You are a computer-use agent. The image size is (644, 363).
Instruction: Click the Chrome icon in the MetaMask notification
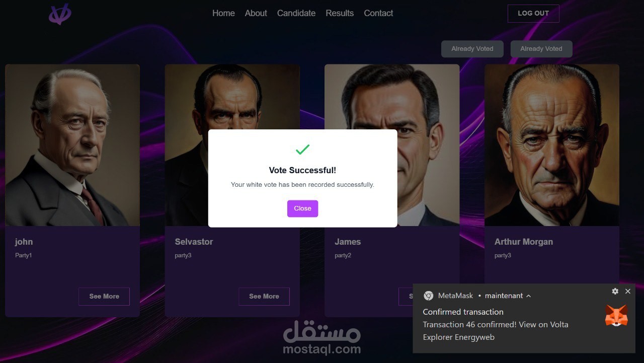click(x=428, y=296)
